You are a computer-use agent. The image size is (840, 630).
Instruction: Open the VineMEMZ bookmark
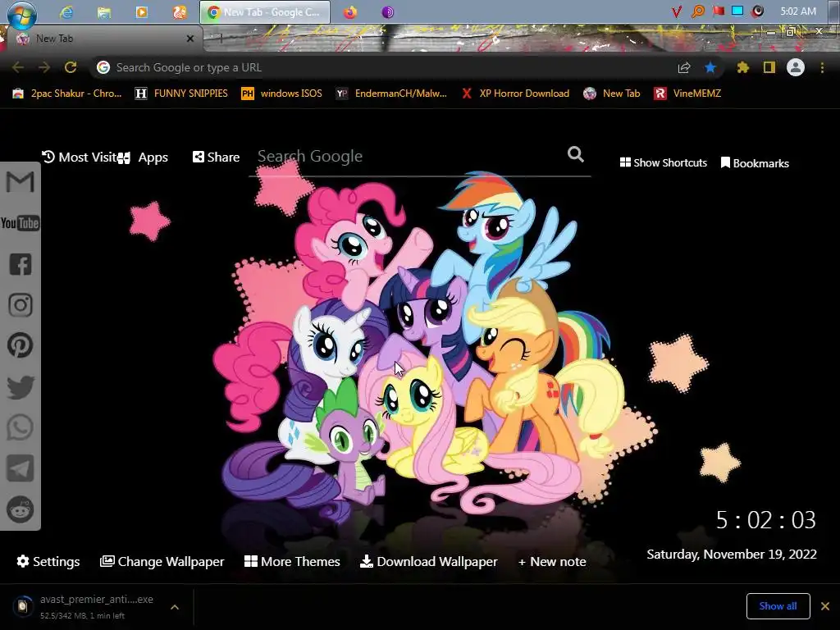click(x=687, y=94)
